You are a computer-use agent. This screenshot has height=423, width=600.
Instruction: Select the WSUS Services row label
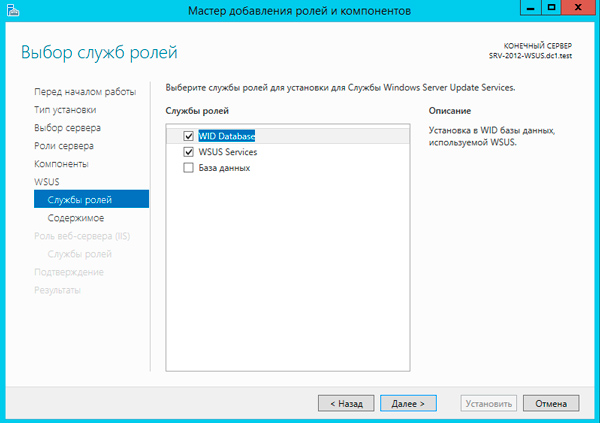[x=228, y=152]
